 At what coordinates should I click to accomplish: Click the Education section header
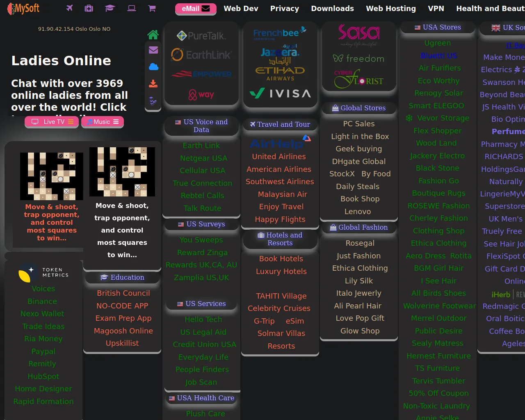pos(122,277)
